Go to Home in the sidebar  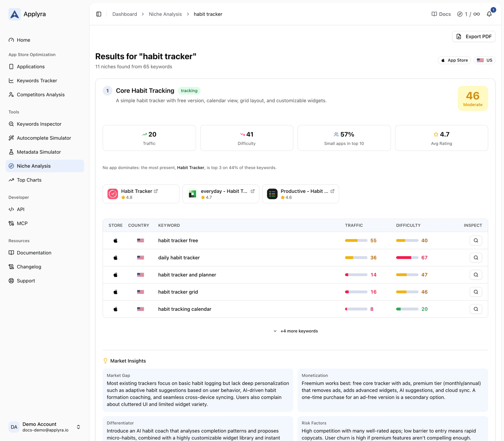pyautogui.click(x=45, y=40)
